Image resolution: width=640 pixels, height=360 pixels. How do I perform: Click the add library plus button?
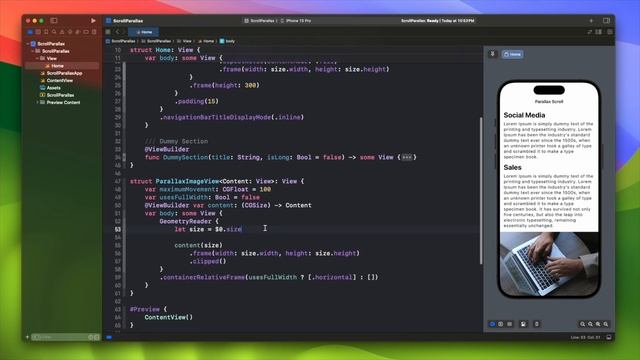pos(591,20)
